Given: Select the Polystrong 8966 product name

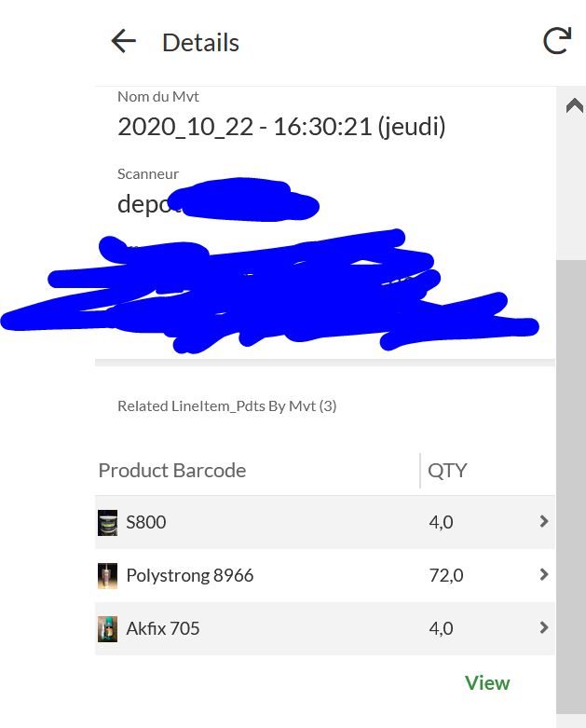Looking at the screenshot, I should 190,575.
